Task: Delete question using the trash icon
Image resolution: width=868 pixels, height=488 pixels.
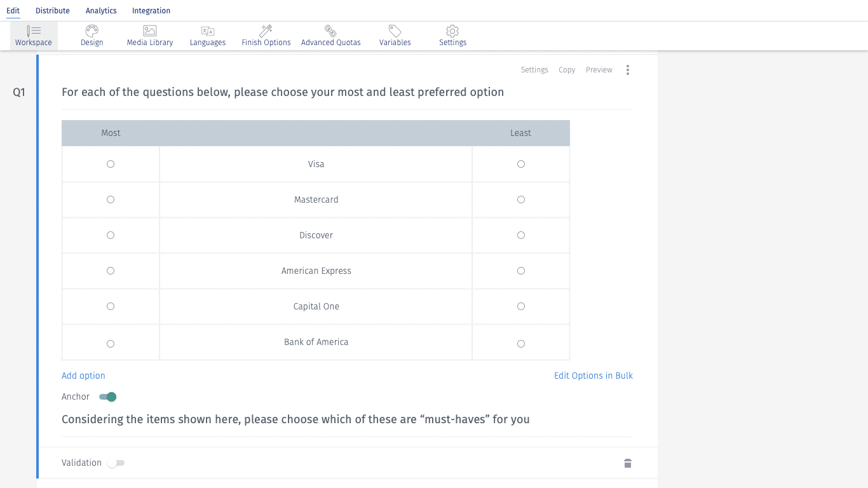Action: (628, 463)
